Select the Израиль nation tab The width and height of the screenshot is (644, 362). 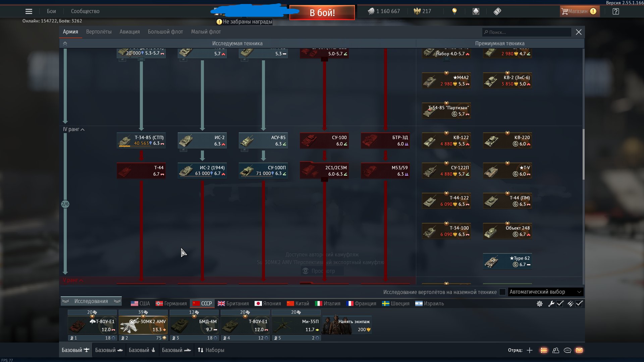point(430,304)
